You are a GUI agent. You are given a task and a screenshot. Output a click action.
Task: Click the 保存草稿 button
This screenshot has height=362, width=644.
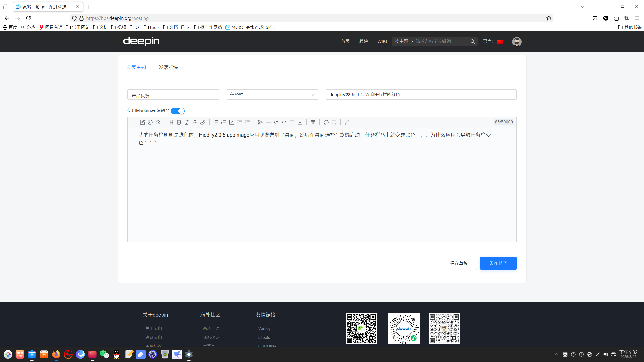459,263
